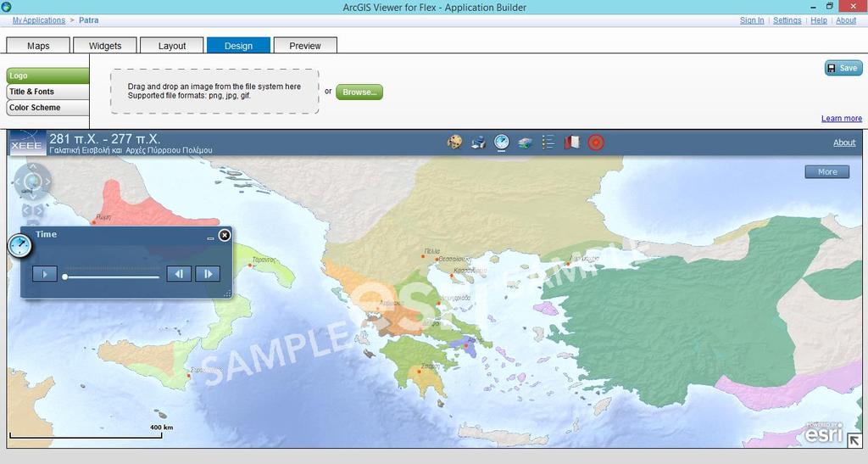868x464 pixels.
Task: Click the Greek subtitle under map title
Action: point(131,150)
